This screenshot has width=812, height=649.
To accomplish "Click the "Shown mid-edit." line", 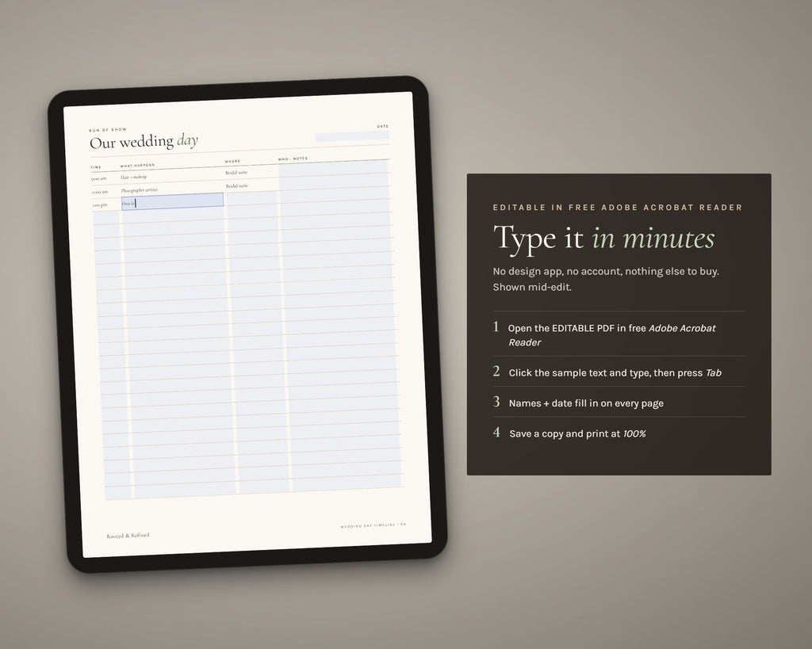I will [532, 287].
